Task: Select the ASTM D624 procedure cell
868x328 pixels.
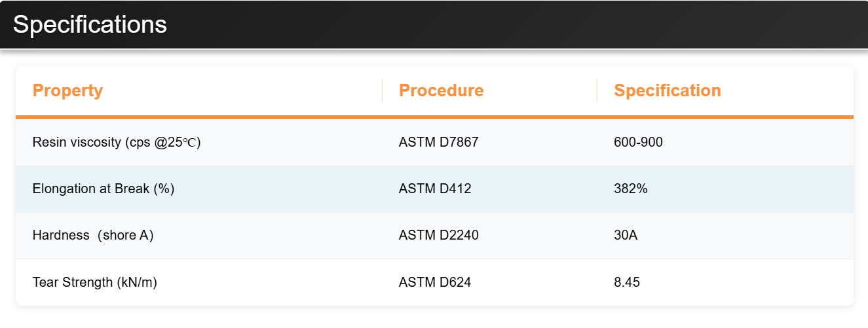Action: (434, 283)
